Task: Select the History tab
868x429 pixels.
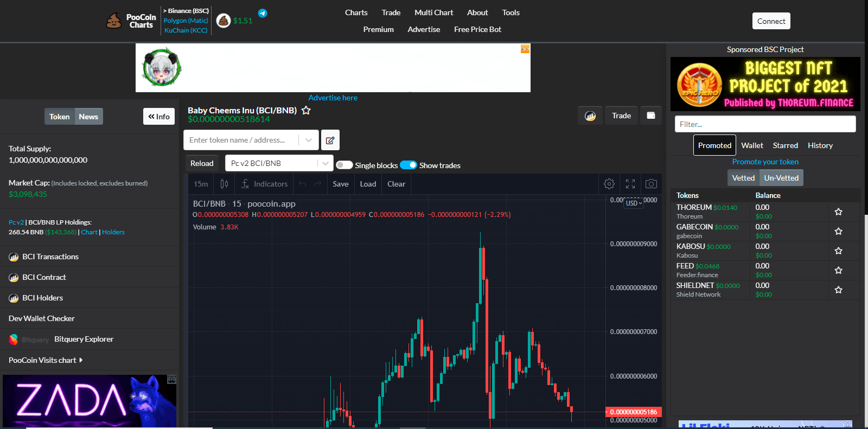Action: coord(820,145)
